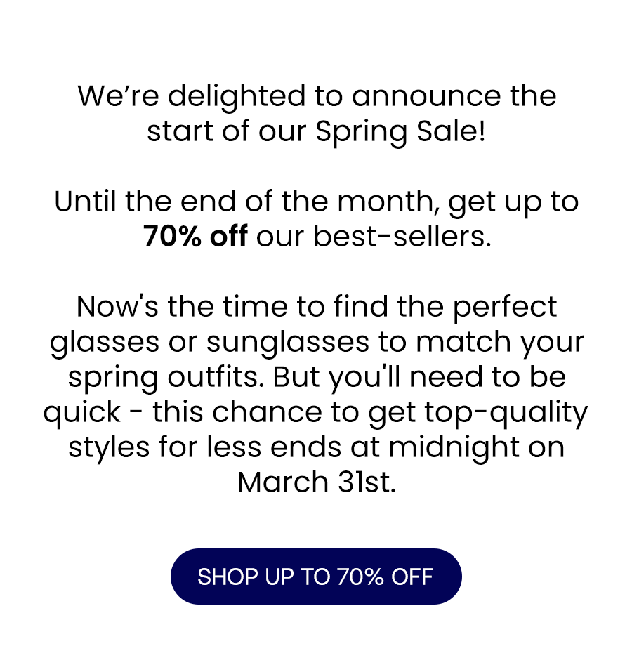Image resolution: width=632 pixels, height=672 pixels.
Task: Click the SHOP UP TO 70% OFF button
Action: [x=316, y=577]
